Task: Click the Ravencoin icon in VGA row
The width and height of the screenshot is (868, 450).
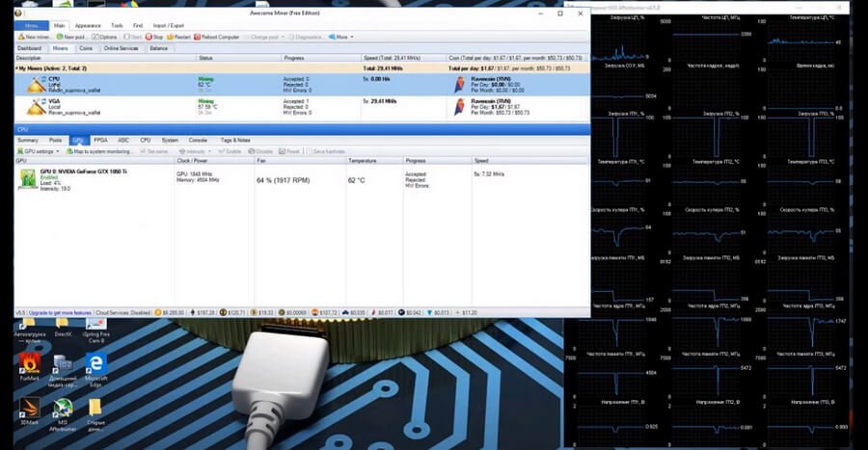Action: pos(459,107)
